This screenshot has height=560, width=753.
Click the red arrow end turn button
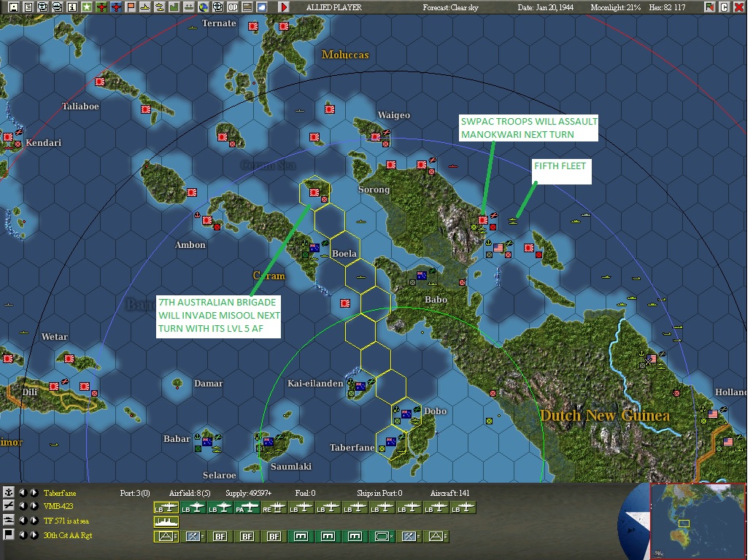[x=283, y=7]
